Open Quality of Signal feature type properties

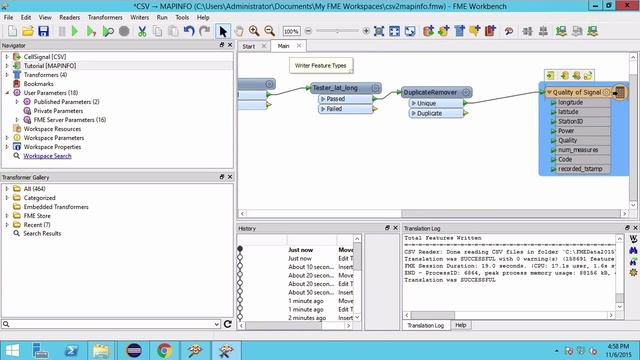point(607,93)
